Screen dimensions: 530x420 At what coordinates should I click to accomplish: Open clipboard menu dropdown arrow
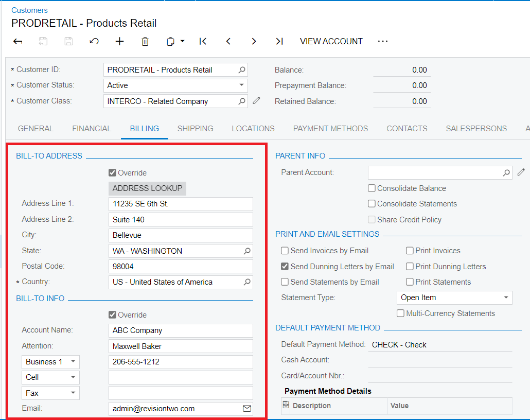point(183,41)
